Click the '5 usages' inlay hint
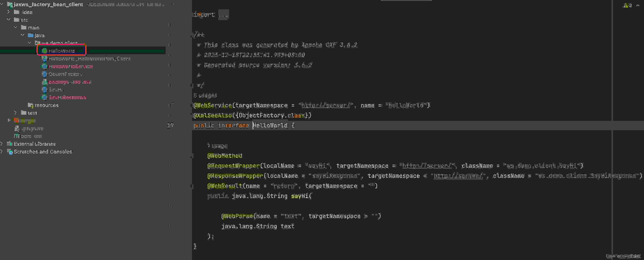This screenshot has width=644, height=260. pos(205,95)
